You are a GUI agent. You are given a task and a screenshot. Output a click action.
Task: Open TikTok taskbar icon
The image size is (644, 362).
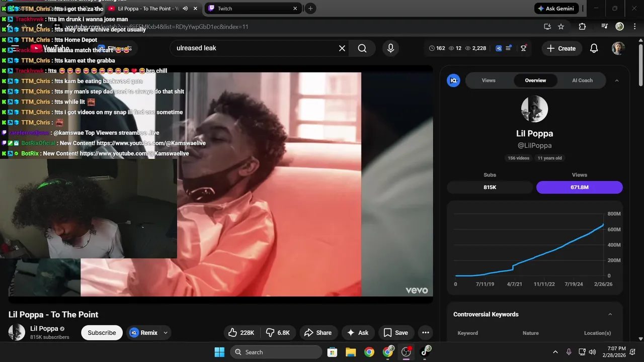click(x=425, y=352)
